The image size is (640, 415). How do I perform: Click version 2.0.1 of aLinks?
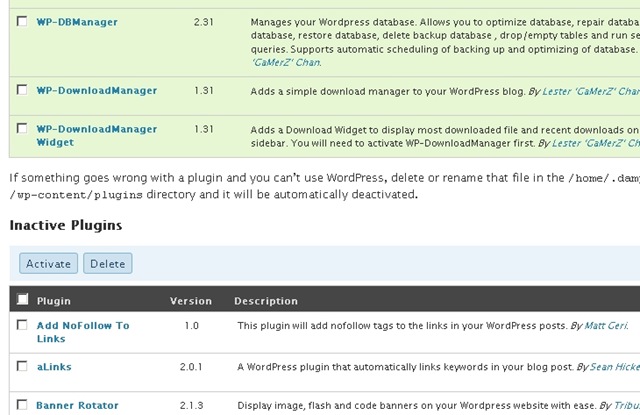point(191,367)
